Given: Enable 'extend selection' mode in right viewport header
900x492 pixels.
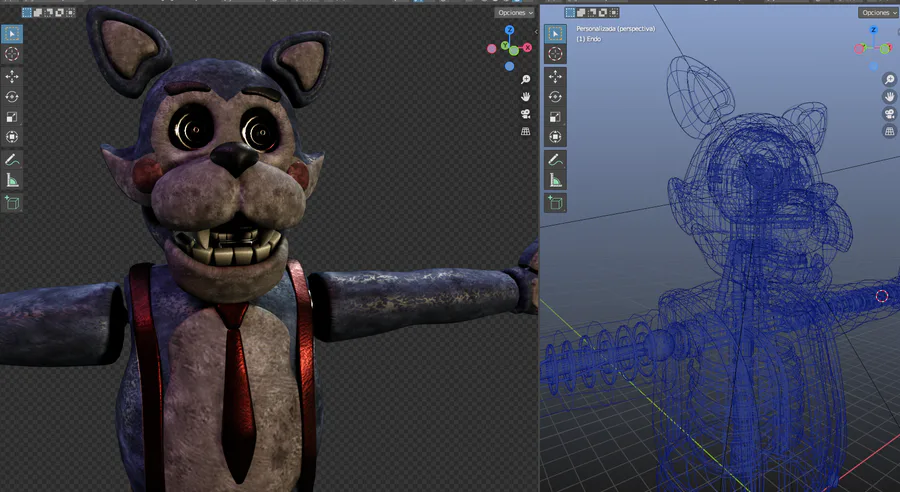Looking at the screenshot, I should coord(581,12).
